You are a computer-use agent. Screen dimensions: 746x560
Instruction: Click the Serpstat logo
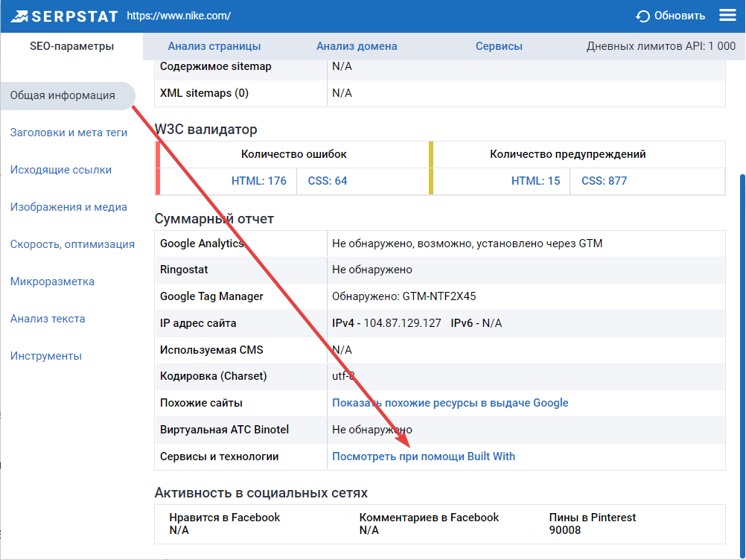click(64, 16)
